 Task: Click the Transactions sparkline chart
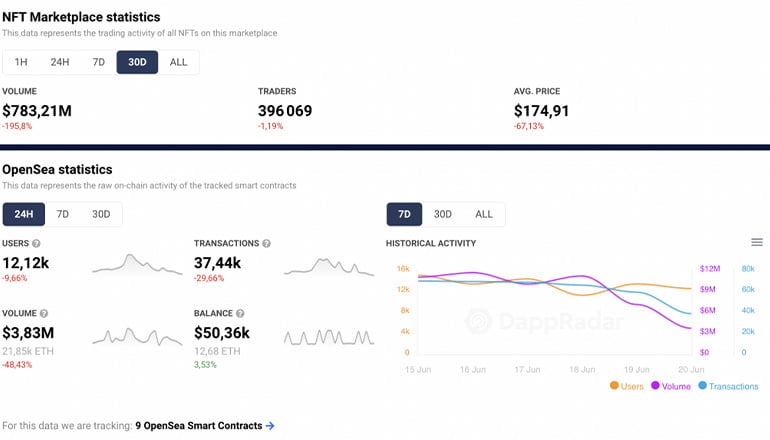pyautogui.click(x=329, y=266)
